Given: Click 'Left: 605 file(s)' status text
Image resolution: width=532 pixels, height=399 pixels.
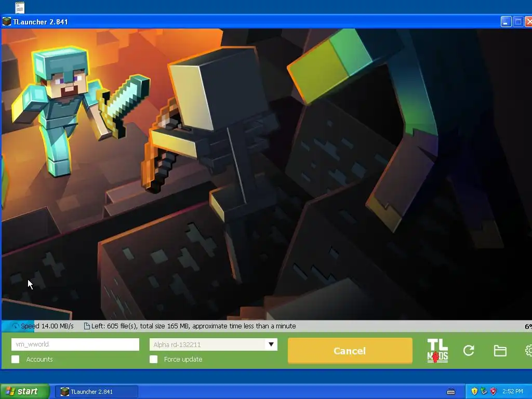Looking at the screenshot, I should coord(114,326).
